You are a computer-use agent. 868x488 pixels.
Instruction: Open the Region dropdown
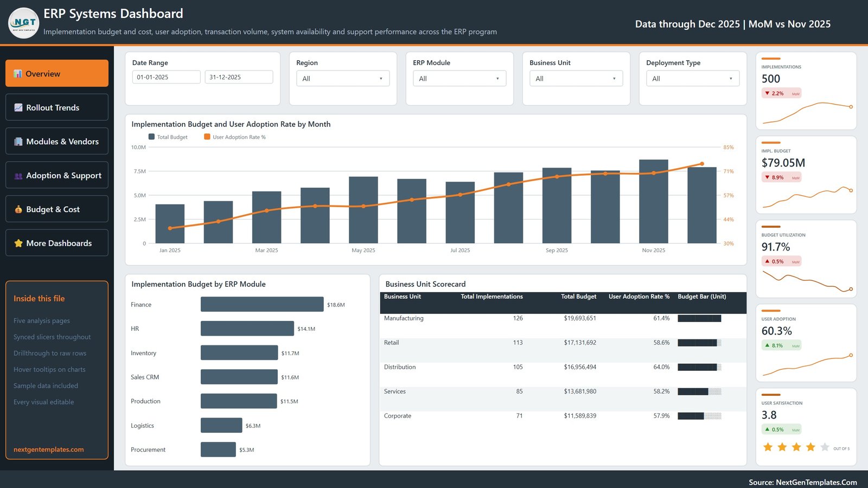pos(343,79)
